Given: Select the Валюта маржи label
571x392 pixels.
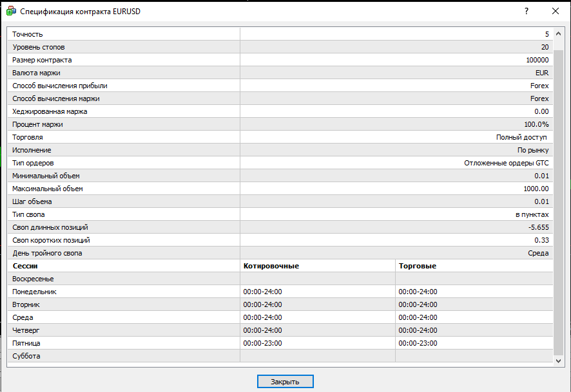Looking at the screenshot, I should coord(37,73).
